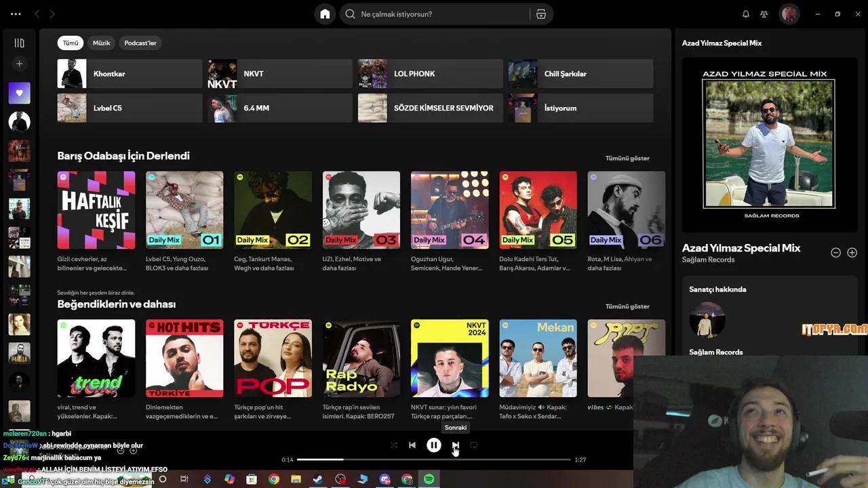Viewport: 868px width, 488px height.
Task: Skip to next track (Sonraki)
Action: [456, 445]
